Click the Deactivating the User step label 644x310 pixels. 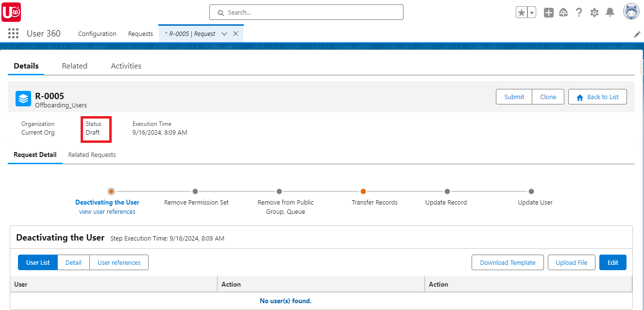click(107, 203)
